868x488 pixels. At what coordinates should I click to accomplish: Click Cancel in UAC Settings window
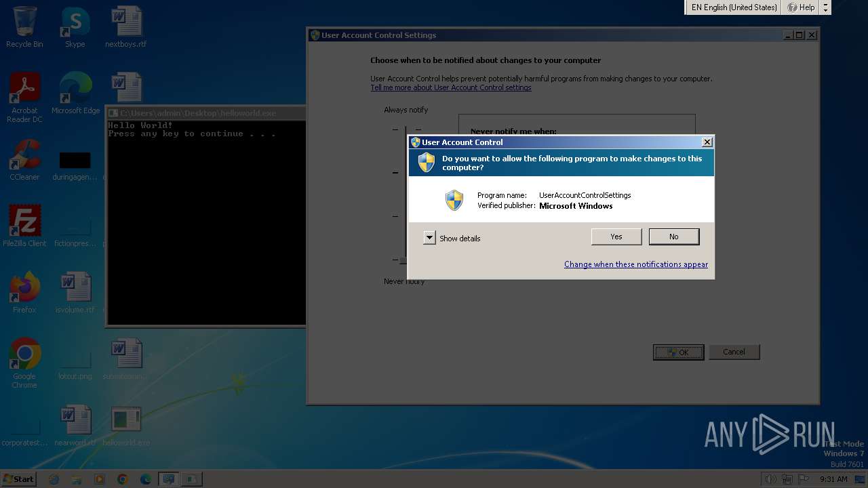coord(734,352)
